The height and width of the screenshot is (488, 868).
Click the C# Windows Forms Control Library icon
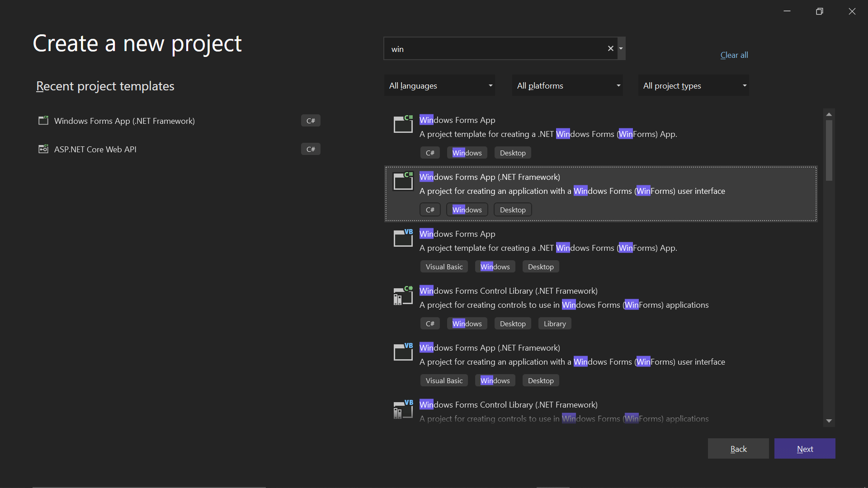tap(403, 295)
